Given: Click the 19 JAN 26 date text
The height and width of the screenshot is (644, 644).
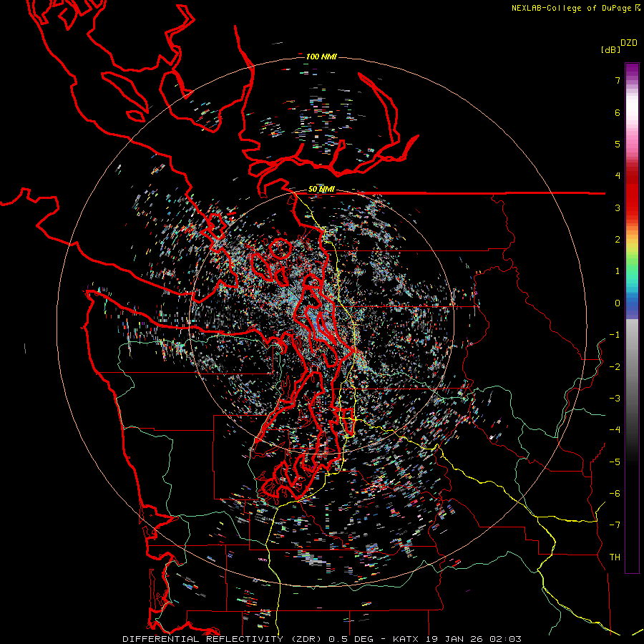Looking at the screenshot, I should tap(454, 639).
